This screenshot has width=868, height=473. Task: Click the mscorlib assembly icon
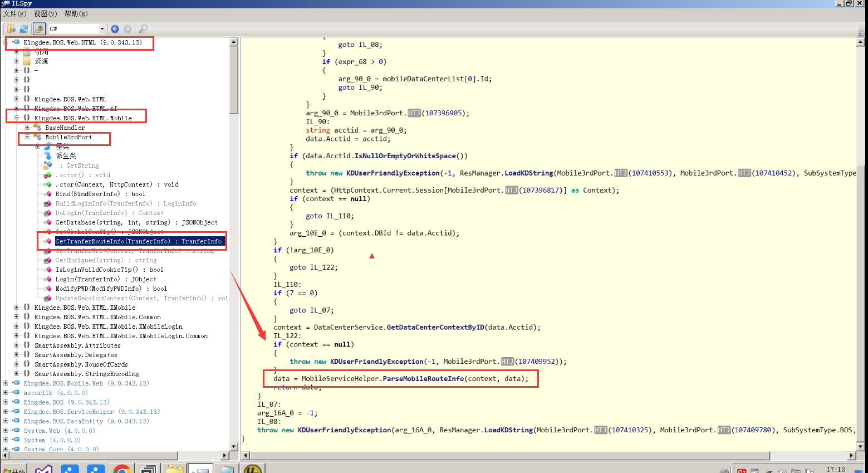point(16,393)
